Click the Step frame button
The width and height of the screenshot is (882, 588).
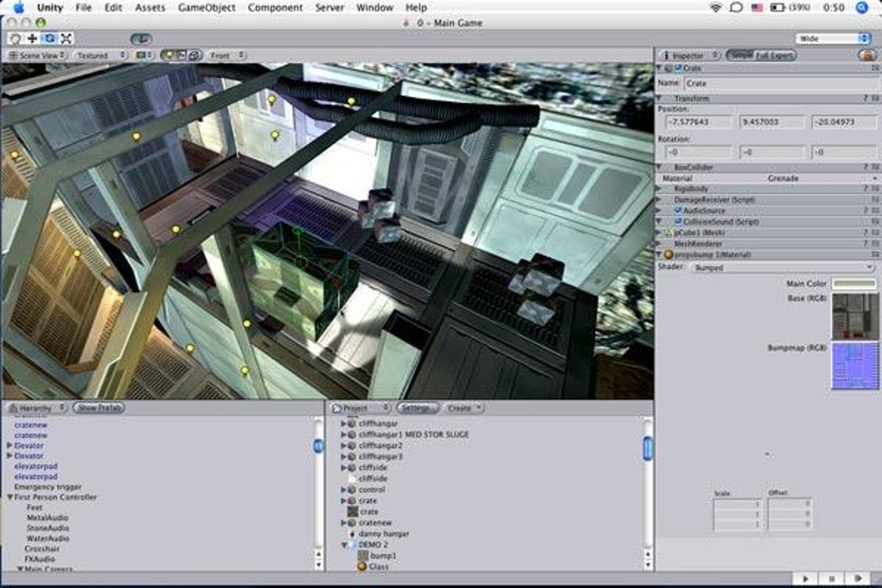858,578
